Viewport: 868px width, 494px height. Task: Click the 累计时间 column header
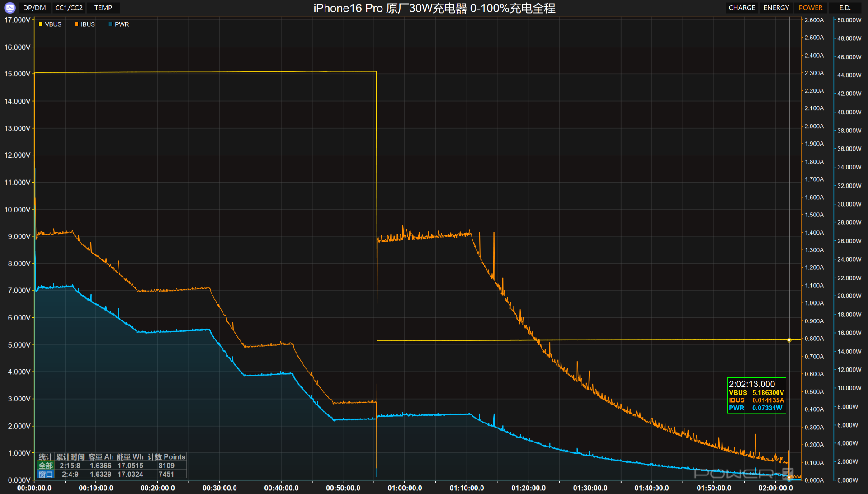[x=70, y=457]
